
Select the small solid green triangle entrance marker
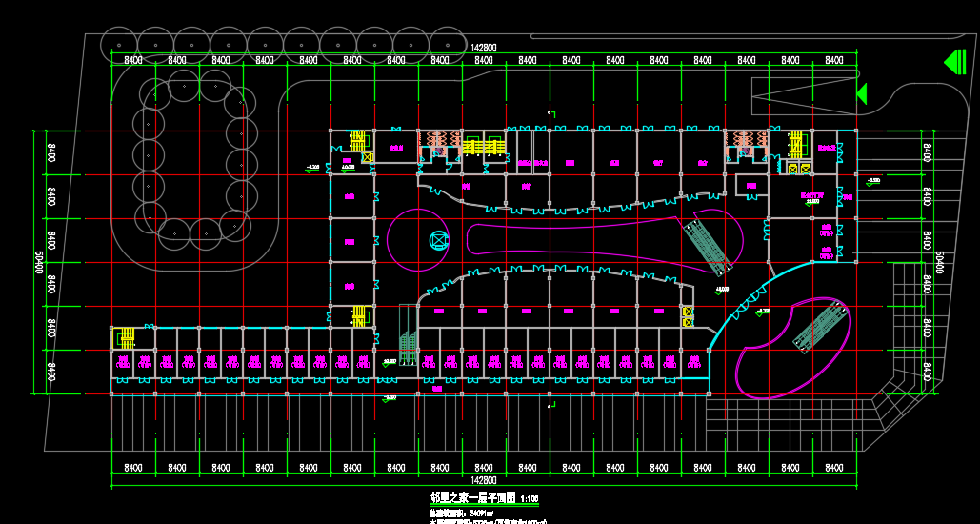862,93
